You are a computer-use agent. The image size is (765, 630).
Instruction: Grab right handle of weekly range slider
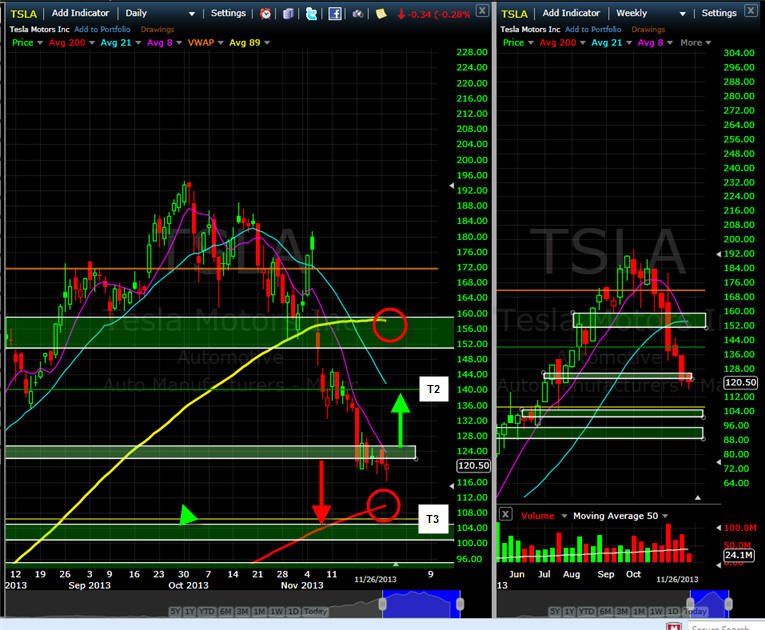coord(728,604)
